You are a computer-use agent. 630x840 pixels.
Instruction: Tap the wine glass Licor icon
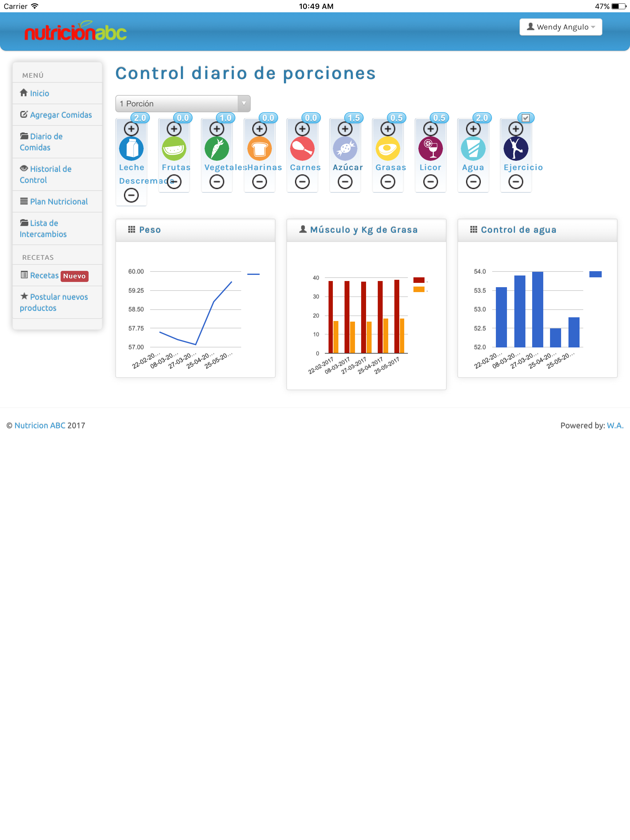[x=431, y=149]
